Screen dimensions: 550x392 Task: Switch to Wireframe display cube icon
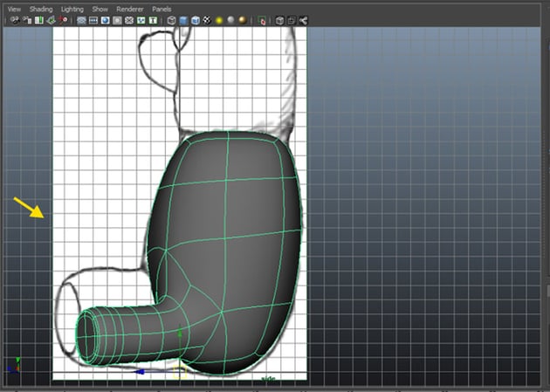point(171,19)
